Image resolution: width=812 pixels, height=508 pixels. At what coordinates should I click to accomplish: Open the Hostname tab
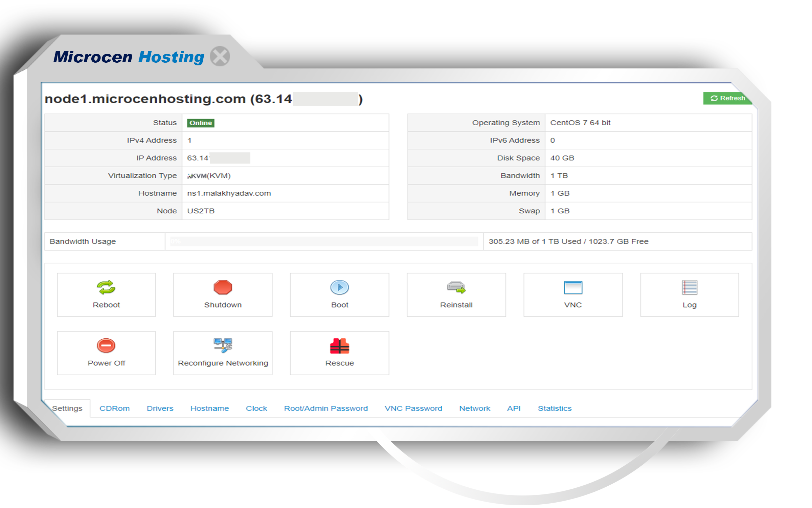coord(209,408)
